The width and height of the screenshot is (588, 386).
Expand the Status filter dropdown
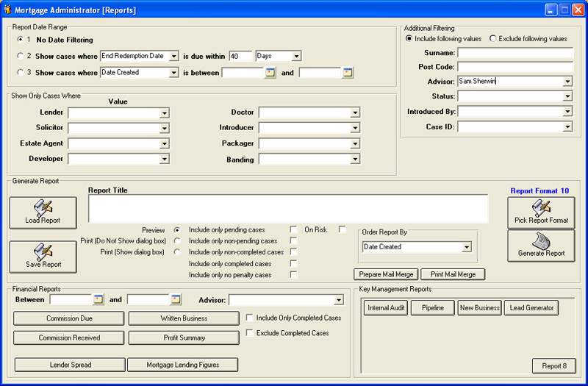(567, 96)
